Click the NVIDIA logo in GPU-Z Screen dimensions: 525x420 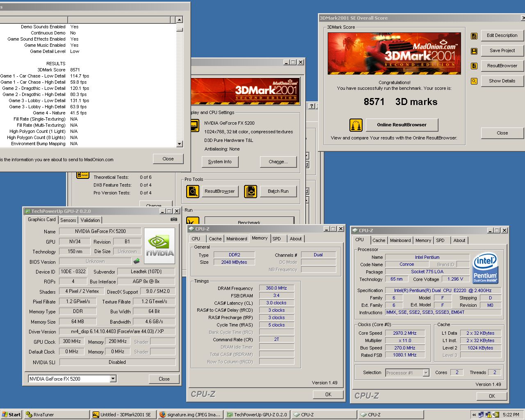pos(160,246)
